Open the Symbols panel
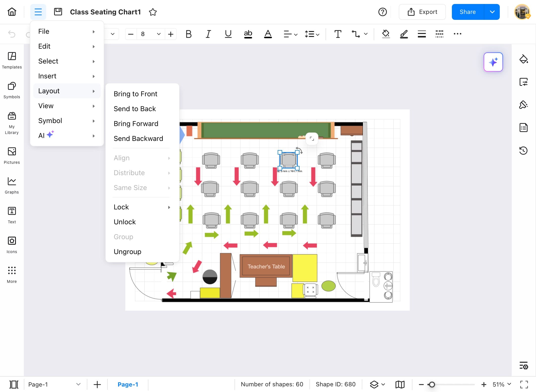 (11, 90)
